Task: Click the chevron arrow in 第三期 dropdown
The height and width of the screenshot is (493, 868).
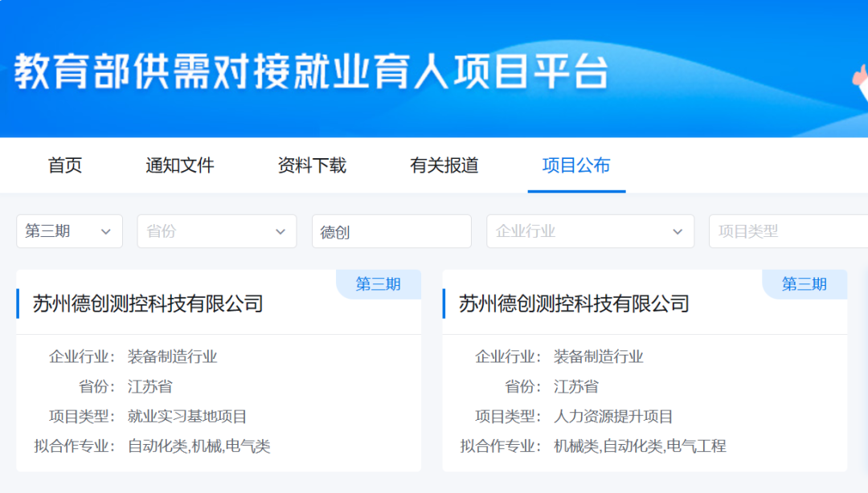Action: (106, 232)
